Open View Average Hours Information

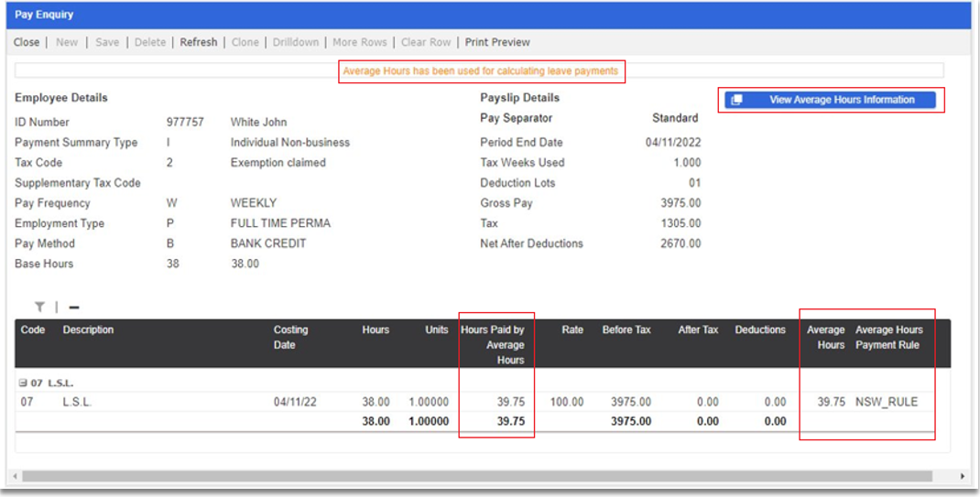pyautogui.click(x=830, y=100)
